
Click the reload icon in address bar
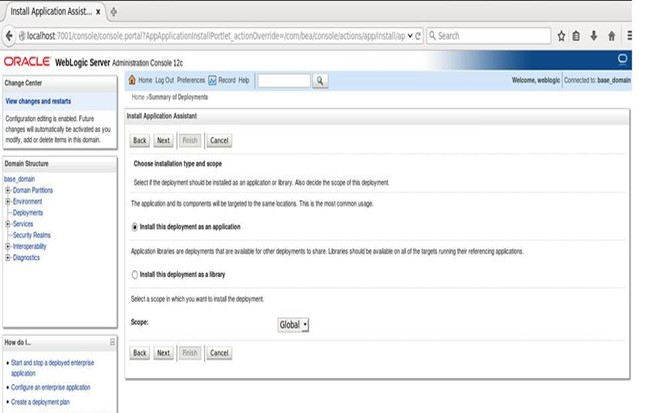pos(418,36)
